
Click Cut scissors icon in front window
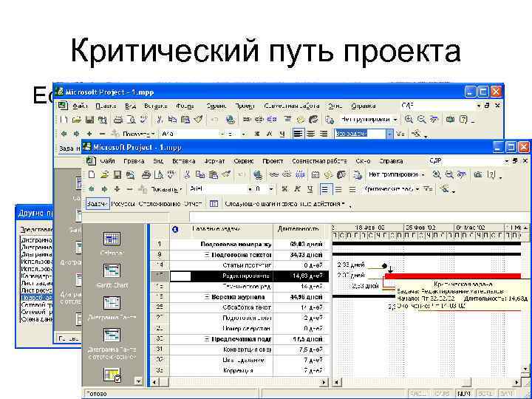(x=187, y=174)
